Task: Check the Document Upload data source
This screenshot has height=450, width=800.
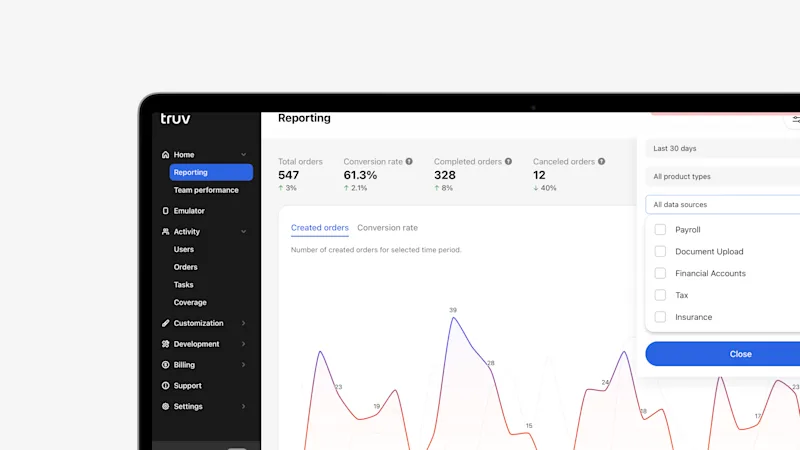Action: [x=660, y=252]
